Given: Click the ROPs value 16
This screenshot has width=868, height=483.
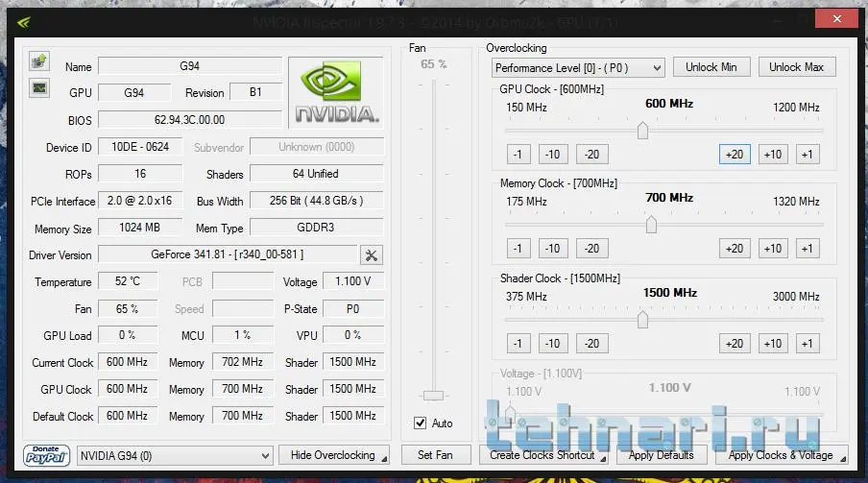Looking at the screenshot, I should point(140,174).
